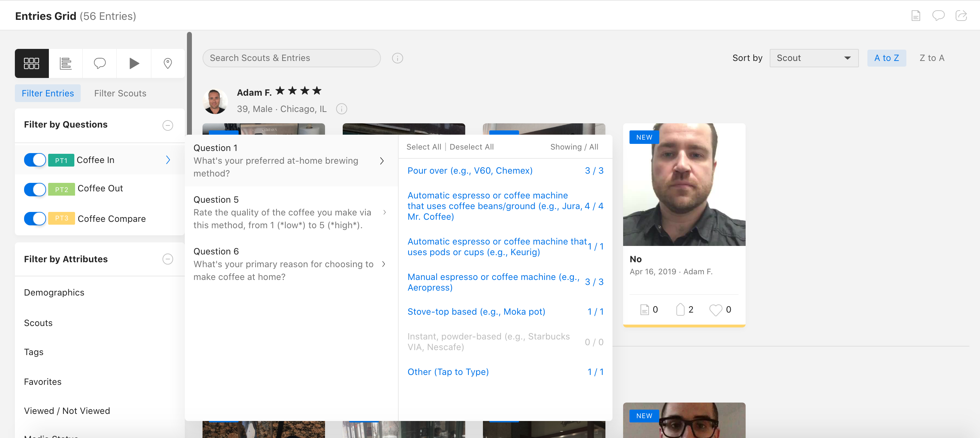Image resolution: width=980 pixels, height=438 pixels.
Task: Click the sidebar vertical scrollbar
Action: pos(189,84)
